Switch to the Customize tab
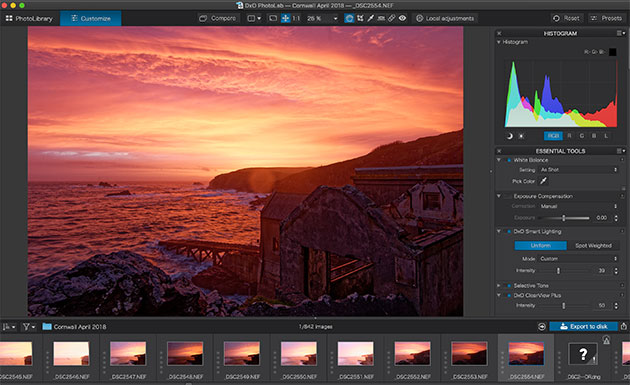 (x=91, y=18)
